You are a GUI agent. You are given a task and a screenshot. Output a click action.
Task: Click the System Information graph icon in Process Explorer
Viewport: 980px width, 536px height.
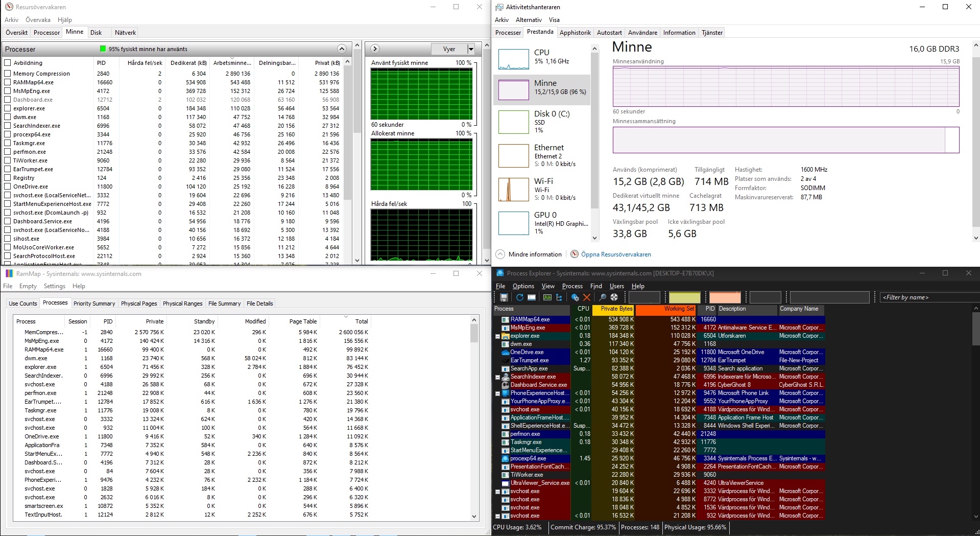pos(547,297)
